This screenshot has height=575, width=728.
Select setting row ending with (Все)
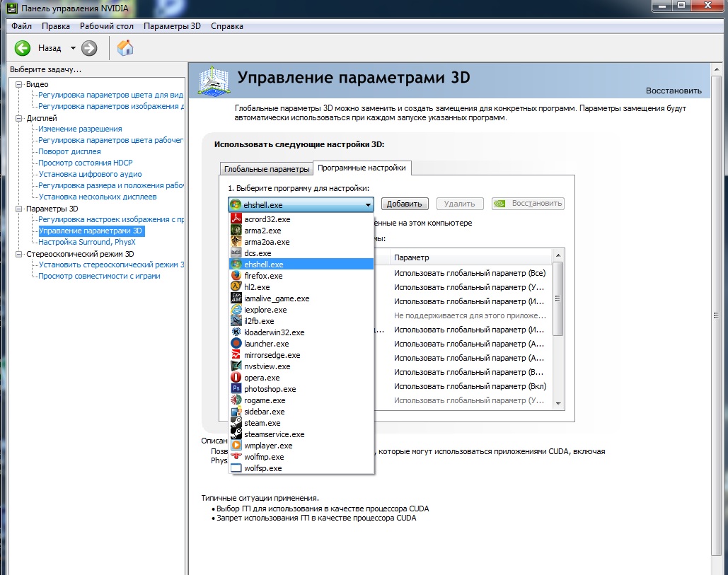tap(470, 273)
